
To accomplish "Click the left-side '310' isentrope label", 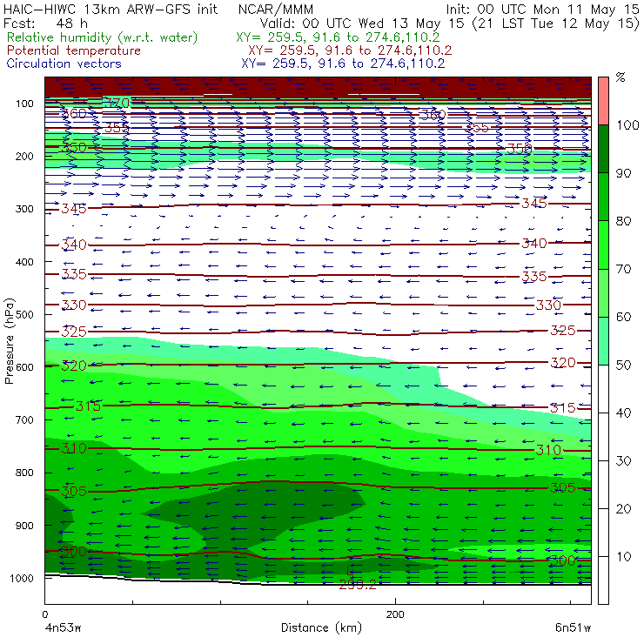I will (74, 448).
